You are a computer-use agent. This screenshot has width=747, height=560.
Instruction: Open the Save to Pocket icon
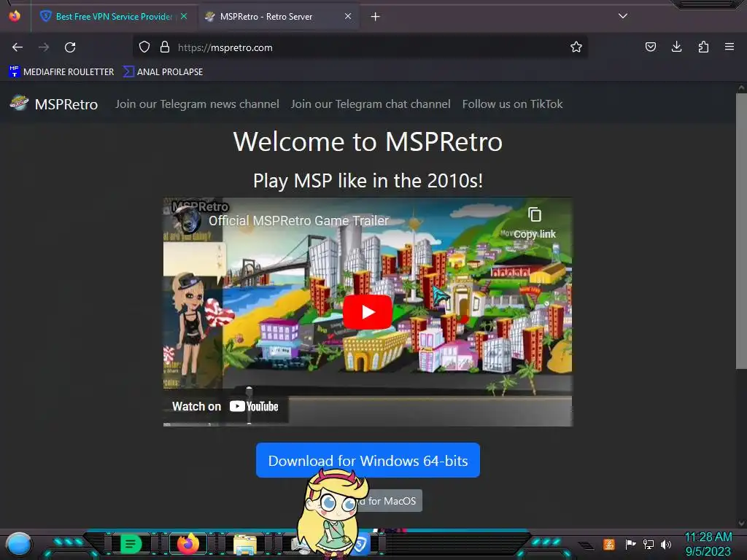[x=650, y=47]
